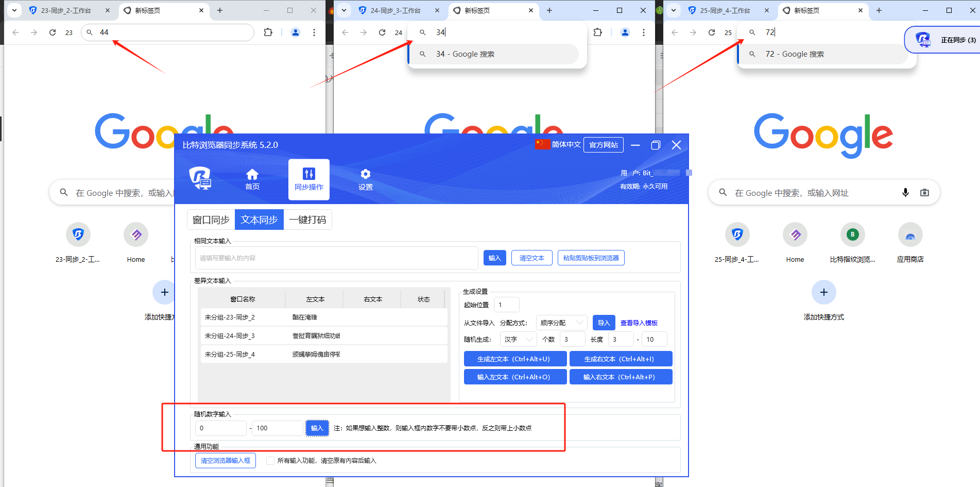
Task: Open 应用商店 shortcut icon
Action: pyautogui.click(x=910, y=236)
